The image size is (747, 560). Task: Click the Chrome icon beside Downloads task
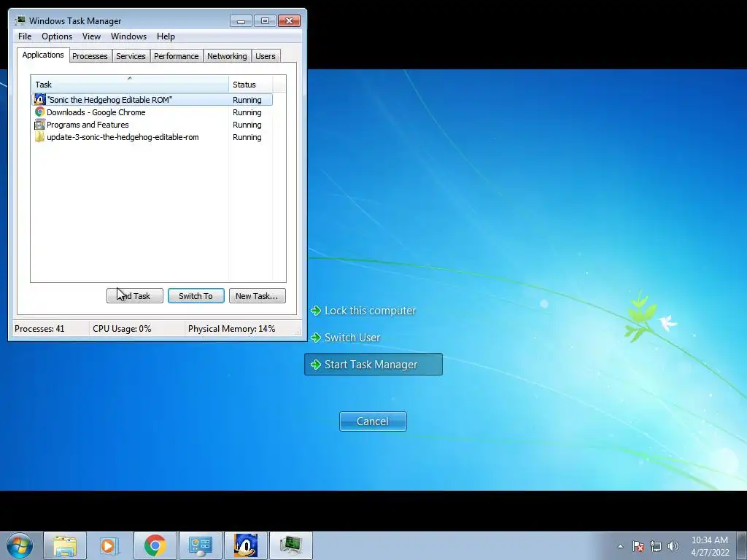[39, 112]
